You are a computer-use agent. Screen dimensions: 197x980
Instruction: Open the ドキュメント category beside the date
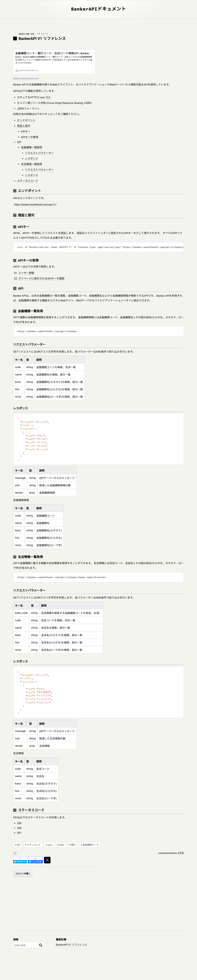[43, 34]
